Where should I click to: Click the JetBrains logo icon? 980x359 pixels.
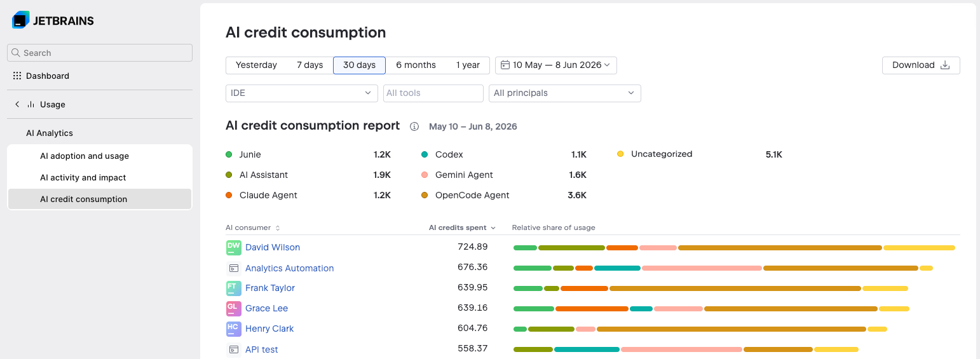[x=20, y=20]
